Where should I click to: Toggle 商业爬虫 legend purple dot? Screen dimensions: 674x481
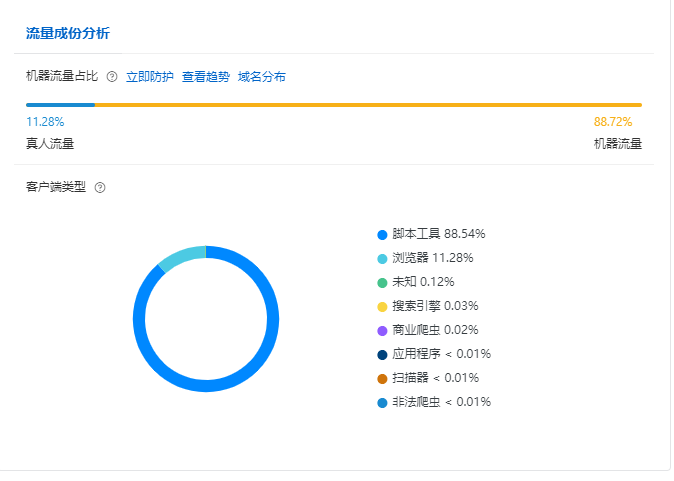[x=382, y=330]
